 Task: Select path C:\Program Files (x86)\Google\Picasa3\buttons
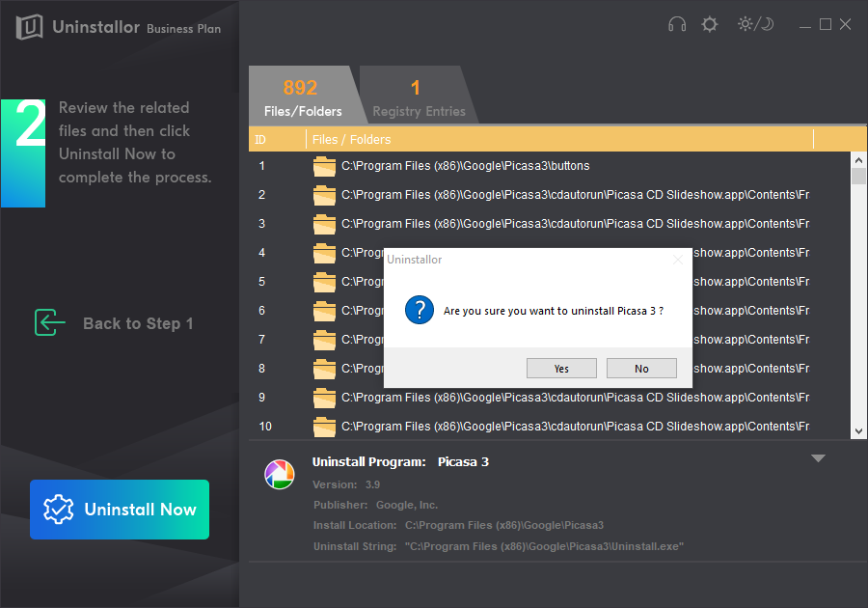tap(465, 166)
